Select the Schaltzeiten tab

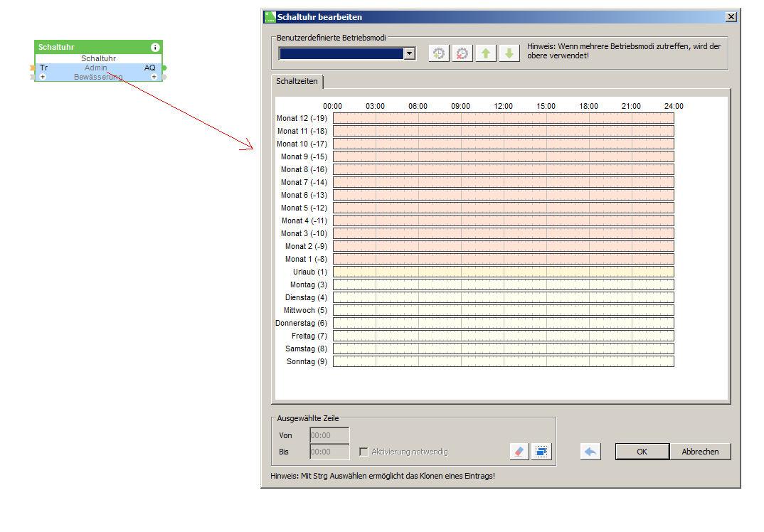[x=297, y=83]
